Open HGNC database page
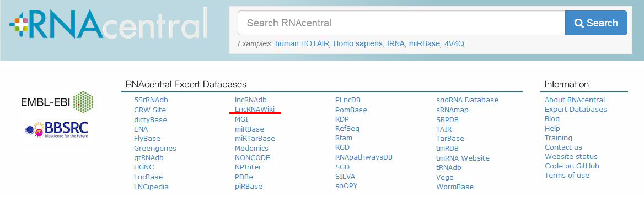Viewport: 644px width, 208px height. [x=144, y=167]
